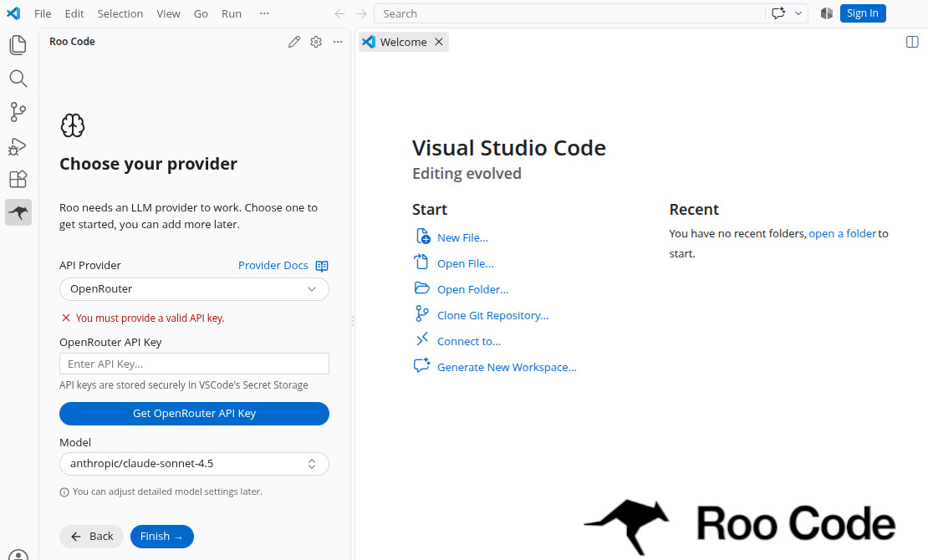The image size is (928, 560).
Task: Open the API Provider OpenRouter dropdown
Action: tap(194, 289)
